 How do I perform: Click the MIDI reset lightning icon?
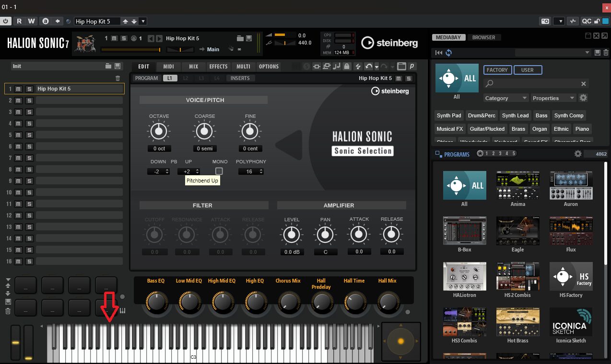[x=357, y=67]
